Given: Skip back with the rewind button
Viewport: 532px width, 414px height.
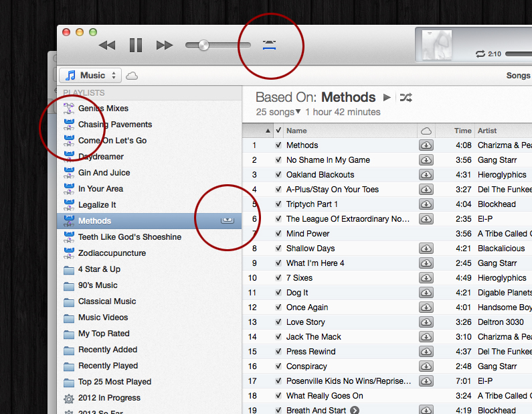Looking at the screenshot, I should [107, 45].
